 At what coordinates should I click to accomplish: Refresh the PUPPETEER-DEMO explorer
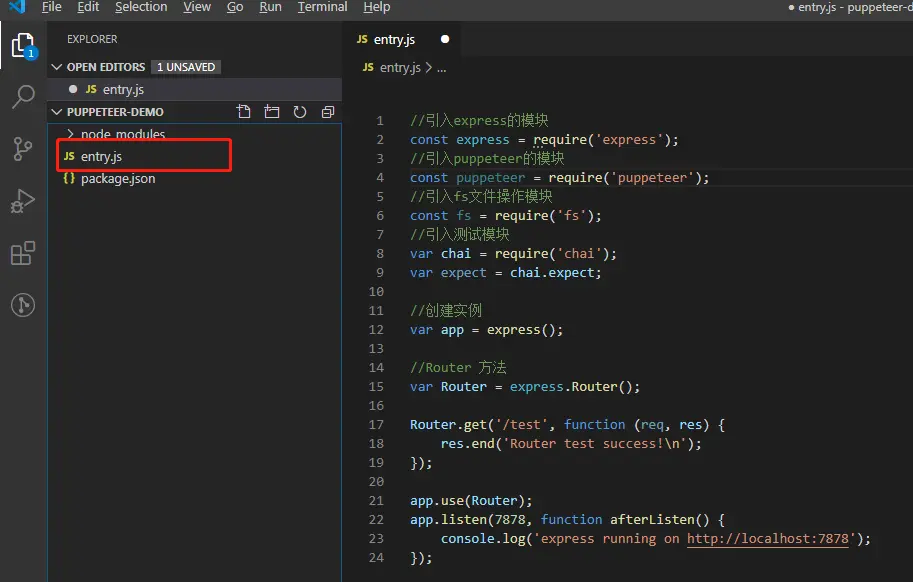click(300, 112)
